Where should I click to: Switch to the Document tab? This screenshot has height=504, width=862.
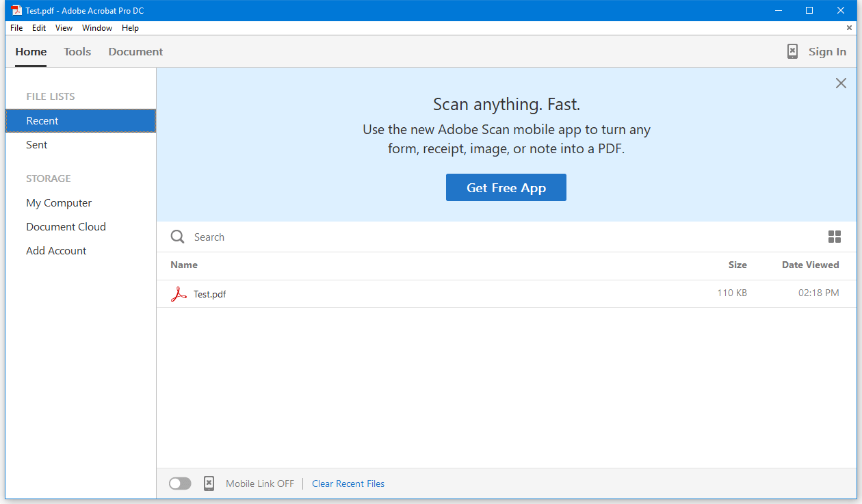pos(135,52)
